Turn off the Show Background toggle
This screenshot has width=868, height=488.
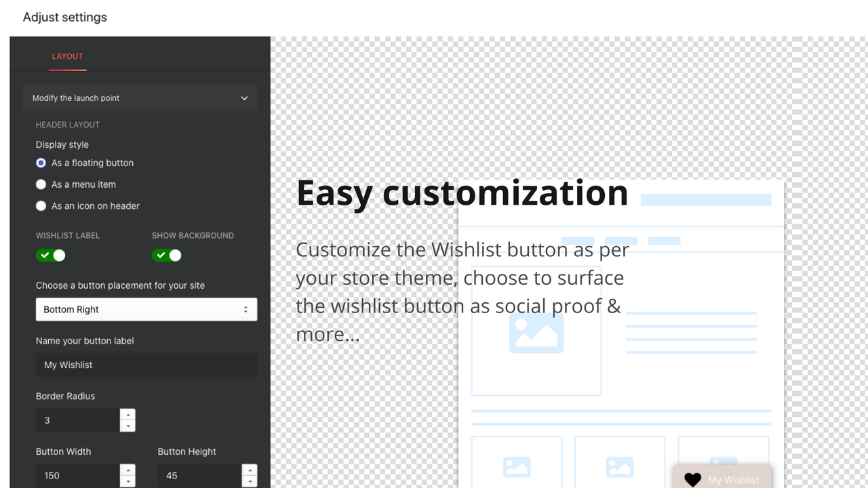click(x=167, y=256)
